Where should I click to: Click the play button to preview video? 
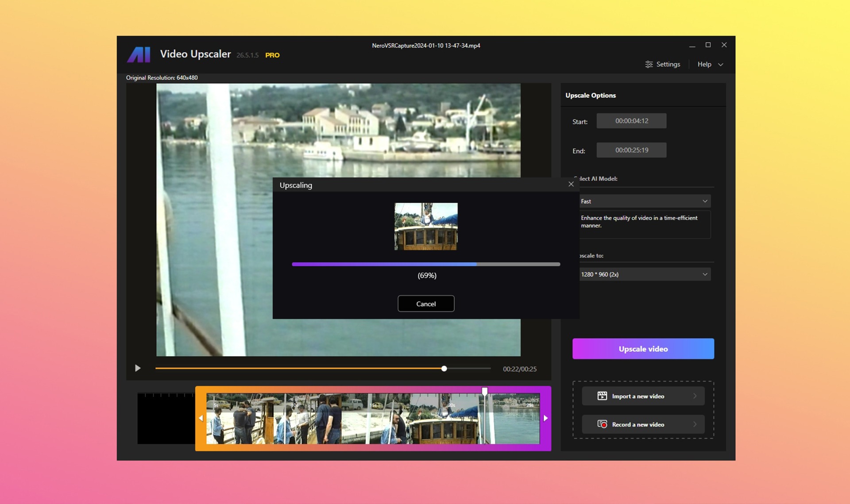click(137, 369)
